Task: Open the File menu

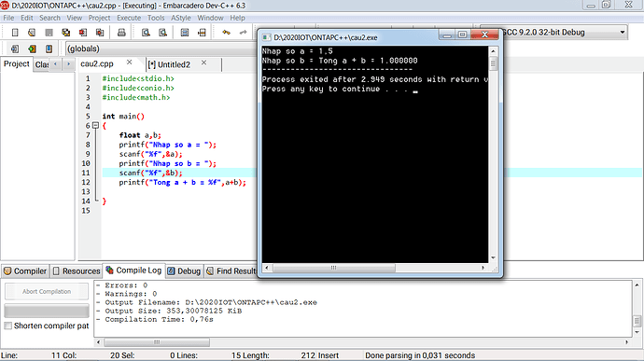Action: pos(8,18)
